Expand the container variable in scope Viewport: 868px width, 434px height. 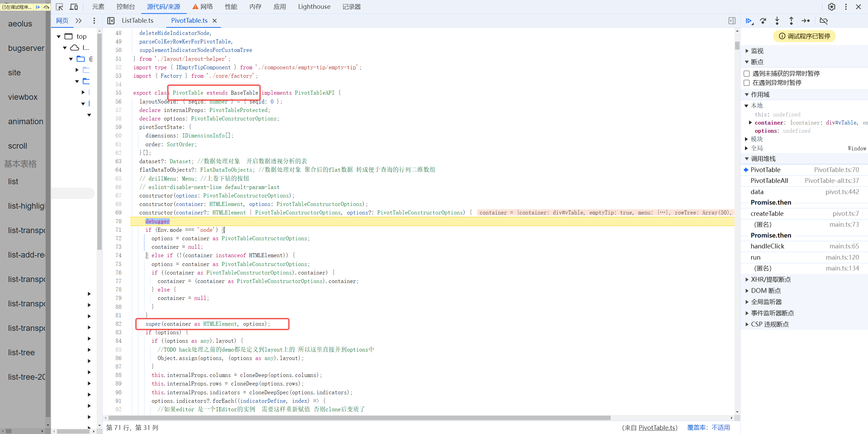pyautogui.click(x=750, y=122)
